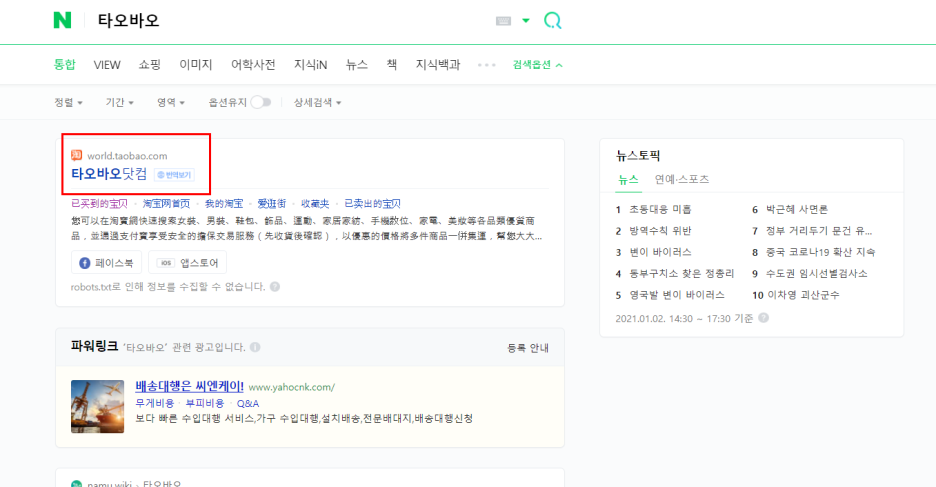The width and height of the screenshot is (936, 487).
Task: Open the 타오바오닷컴 result title
Action: pyautogui.click(x=109, y=174)
